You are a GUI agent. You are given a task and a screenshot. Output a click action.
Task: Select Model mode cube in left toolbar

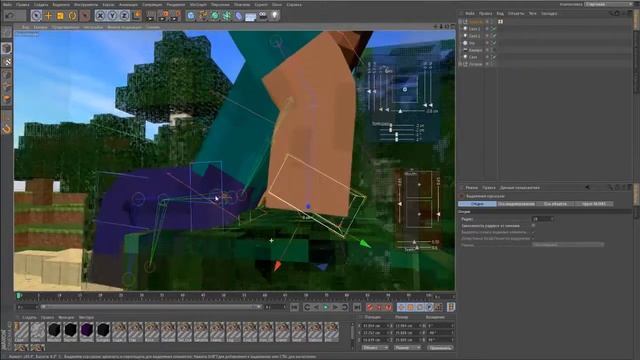(7, 49)
